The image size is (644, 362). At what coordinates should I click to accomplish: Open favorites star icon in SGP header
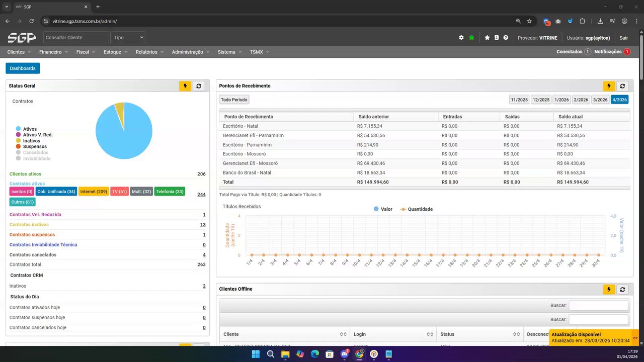[487, 38]
